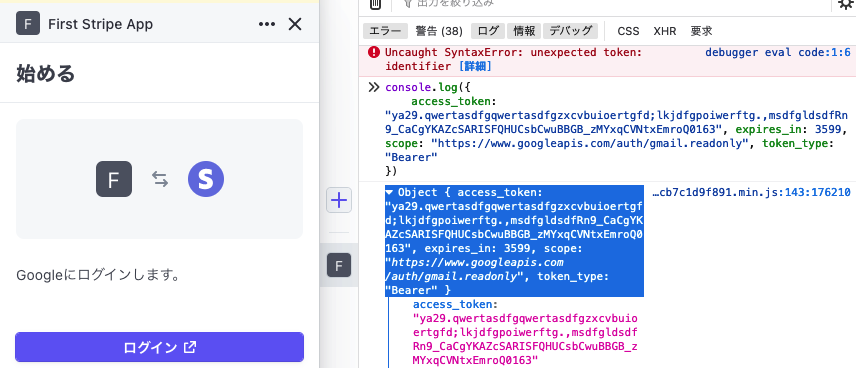
Task: Click the console input chevron icon
Action: click(x=373, y=87)
